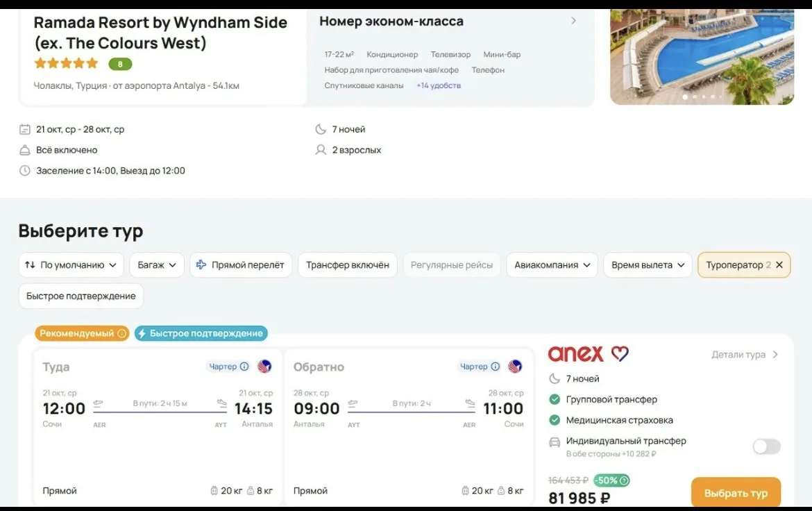
Task: Click the 09:00 return departure time
Action: (316, 408)
